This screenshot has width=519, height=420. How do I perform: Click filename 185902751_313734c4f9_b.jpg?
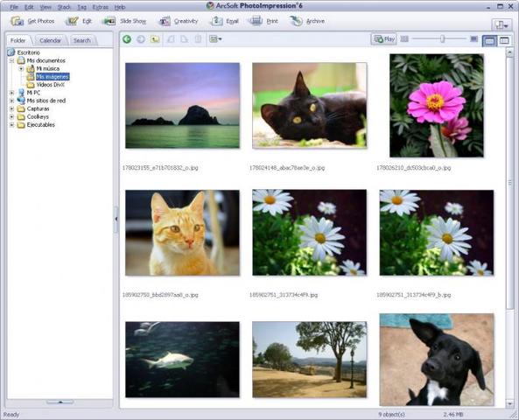(413, 295)
